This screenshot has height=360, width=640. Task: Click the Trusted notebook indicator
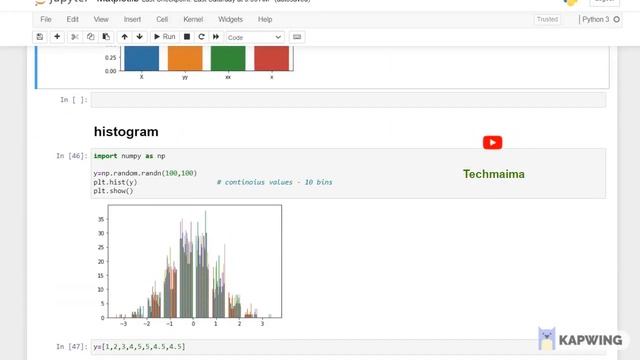(547, 19)
